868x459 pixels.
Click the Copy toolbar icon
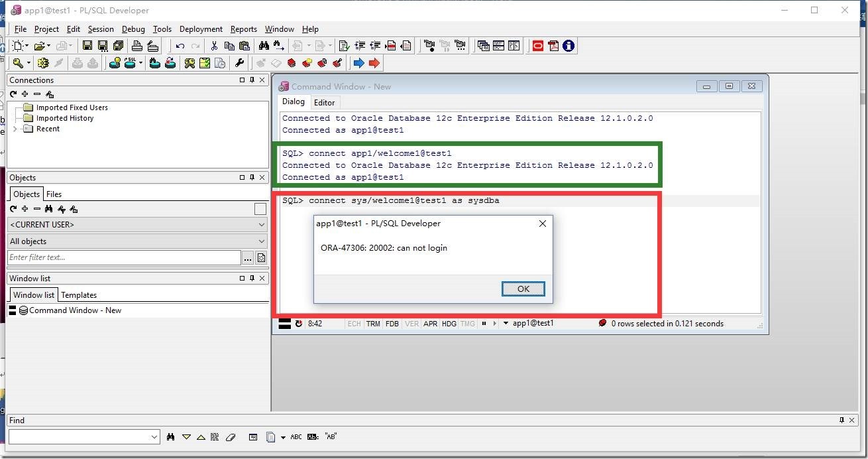229,46
